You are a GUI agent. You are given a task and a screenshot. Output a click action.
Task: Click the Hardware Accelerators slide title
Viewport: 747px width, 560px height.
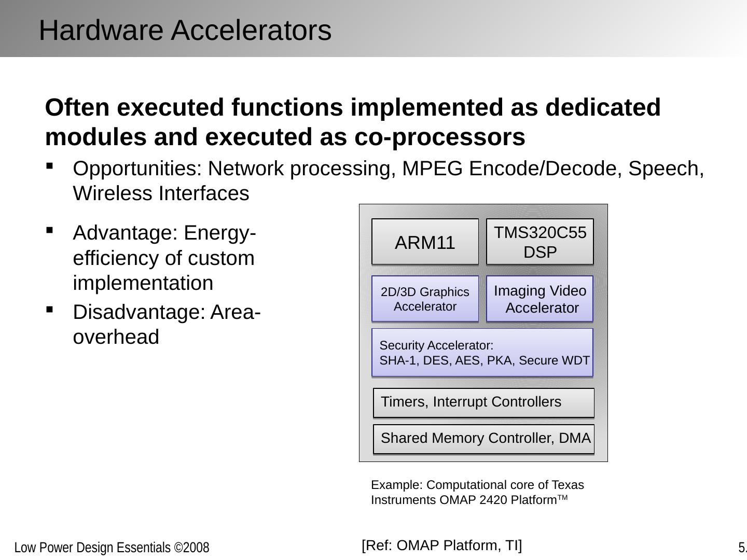185,30
